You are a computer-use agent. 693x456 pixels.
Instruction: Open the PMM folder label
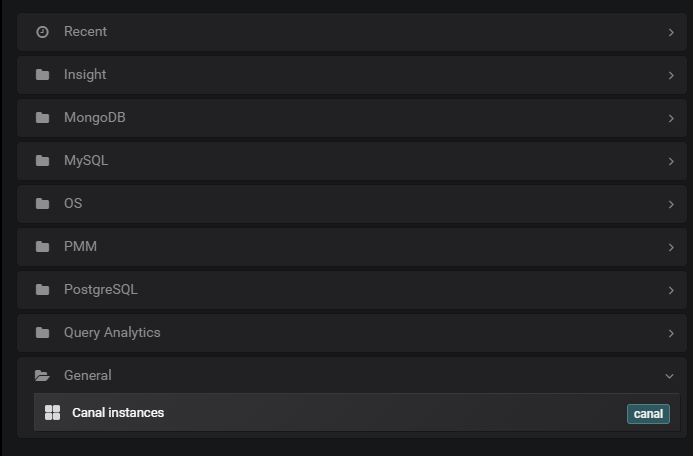pos(80,247)
